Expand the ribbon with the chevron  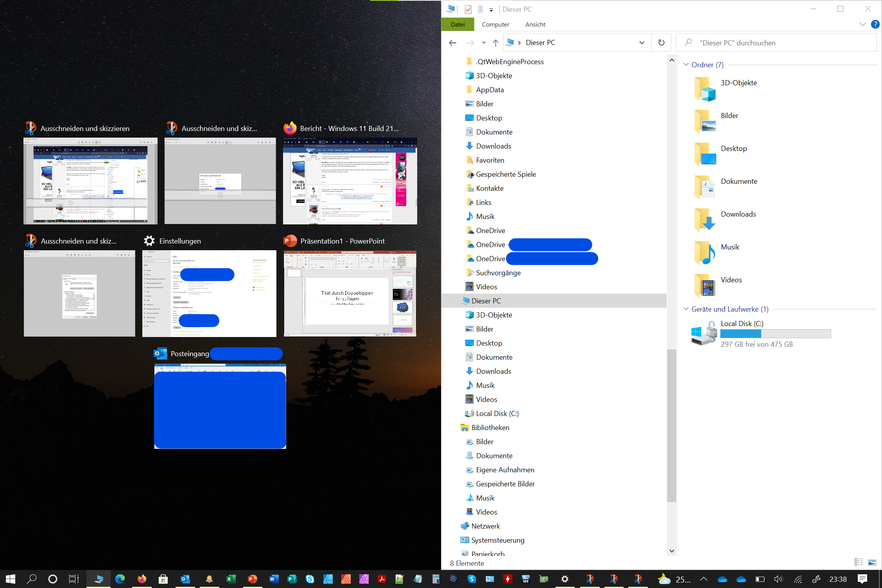[x=862, y=24]
